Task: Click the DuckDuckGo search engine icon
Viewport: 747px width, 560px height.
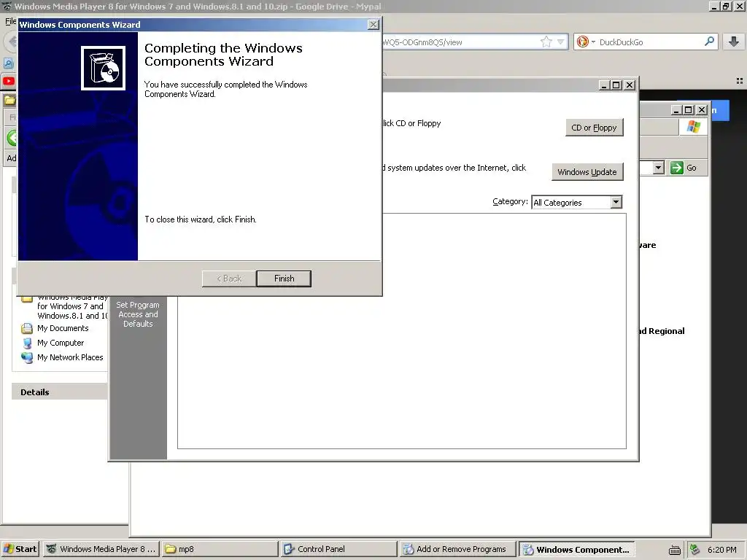Action: point(583,42)
